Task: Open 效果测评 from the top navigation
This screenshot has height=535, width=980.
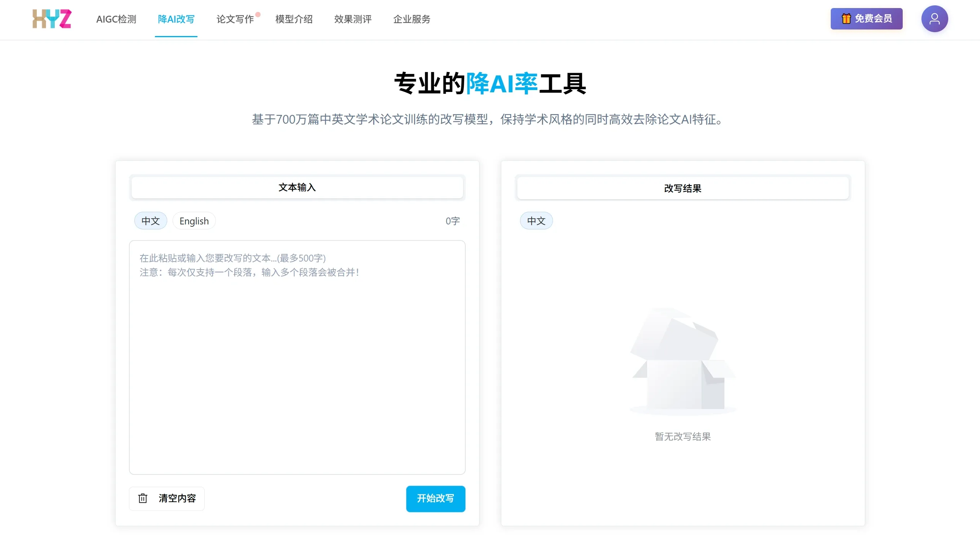Action: point(352,19)
